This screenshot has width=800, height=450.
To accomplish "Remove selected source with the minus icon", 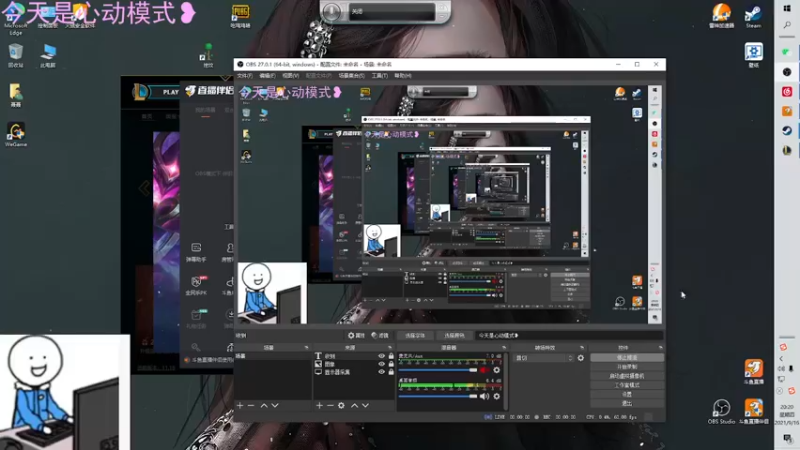I will click(330, 406).
